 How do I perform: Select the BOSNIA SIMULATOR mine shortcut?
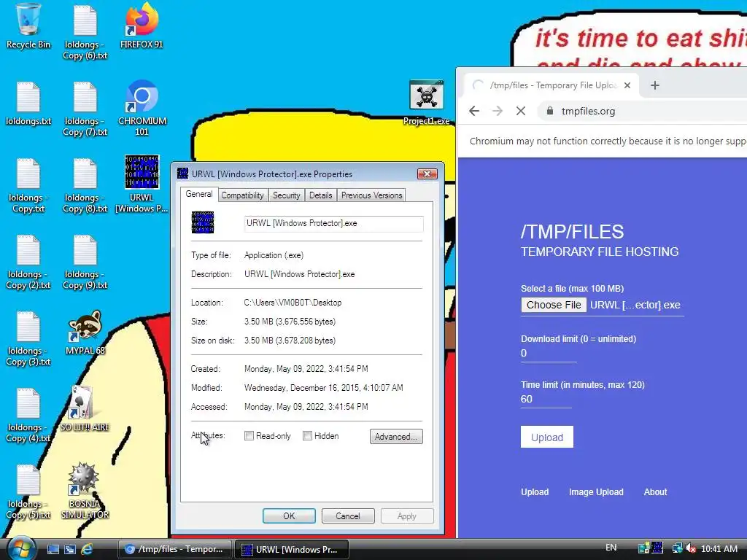[85, 491]
